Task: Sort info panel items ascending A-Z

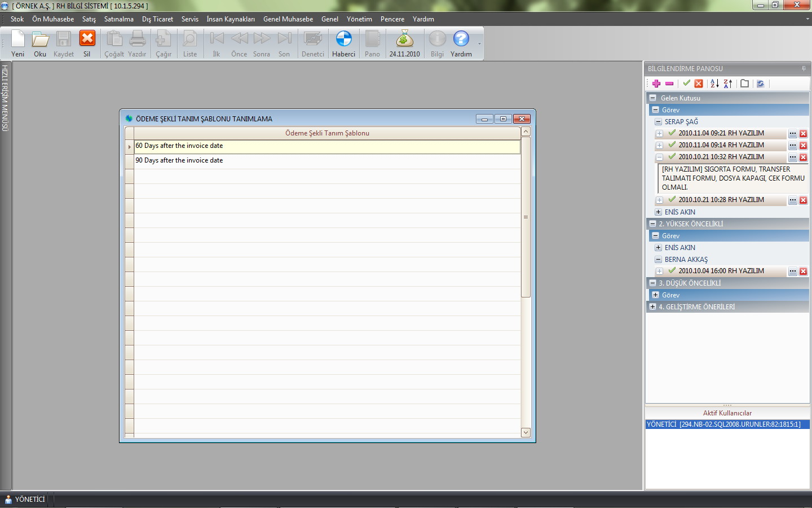Action: [714, 84]
